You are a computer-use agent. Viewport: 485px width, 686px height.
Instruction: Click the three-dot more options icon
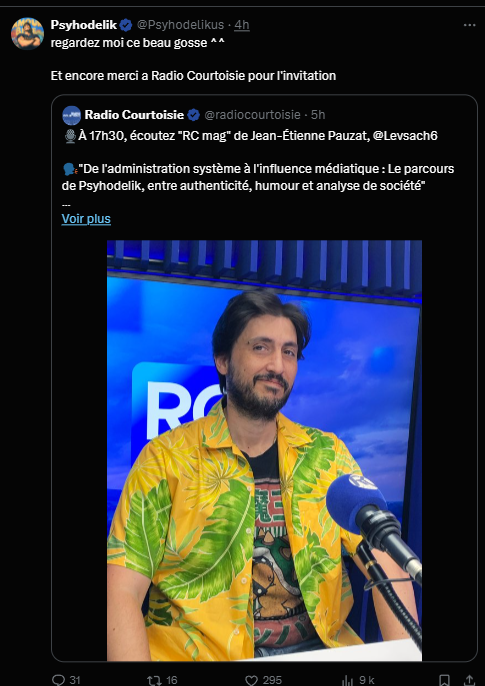point(469,25)
